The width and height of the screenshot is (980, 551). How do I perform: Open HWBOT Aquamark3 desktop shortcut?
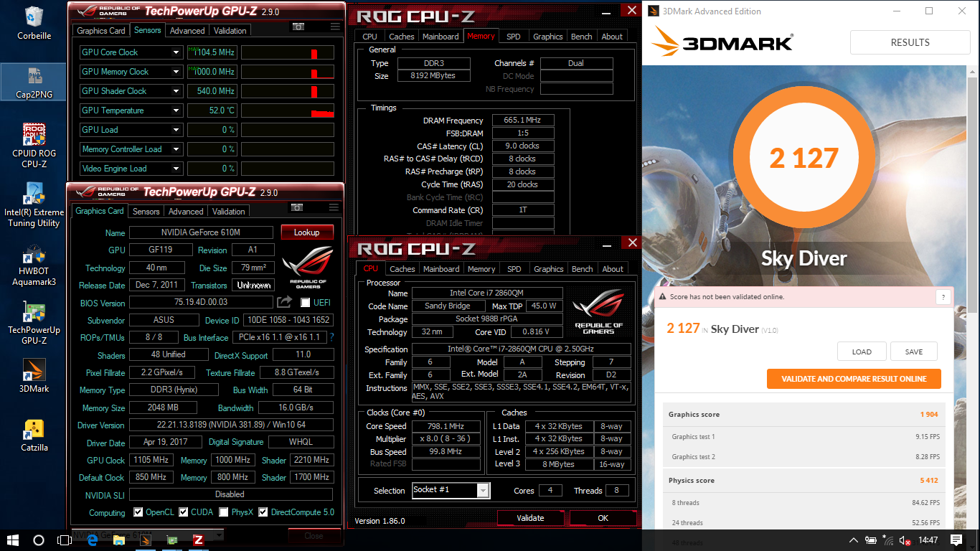(33, 265)
